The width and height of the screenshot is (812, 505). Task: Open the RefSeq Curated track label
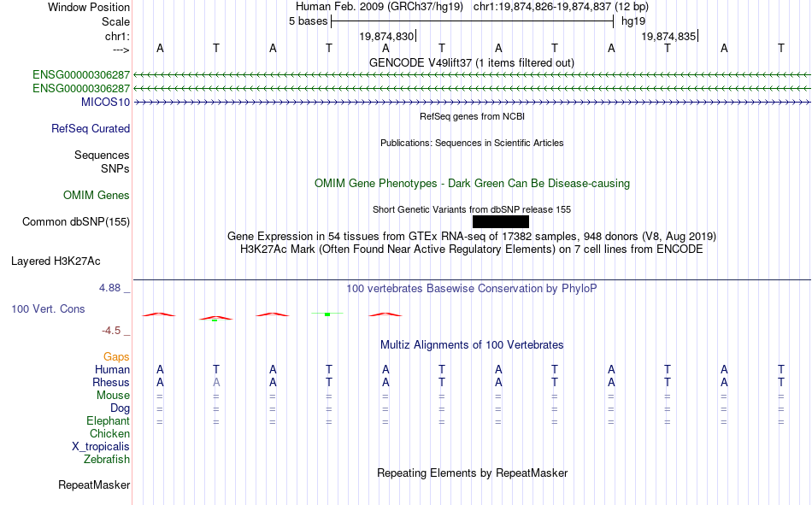pos(90,128)
